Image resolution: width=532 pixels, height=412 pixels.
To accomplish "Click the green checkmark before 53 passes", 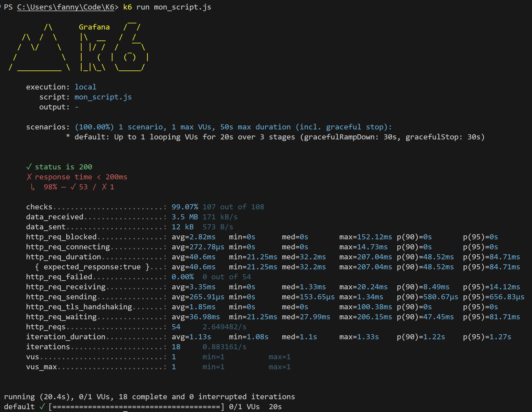I will (73, 187).
